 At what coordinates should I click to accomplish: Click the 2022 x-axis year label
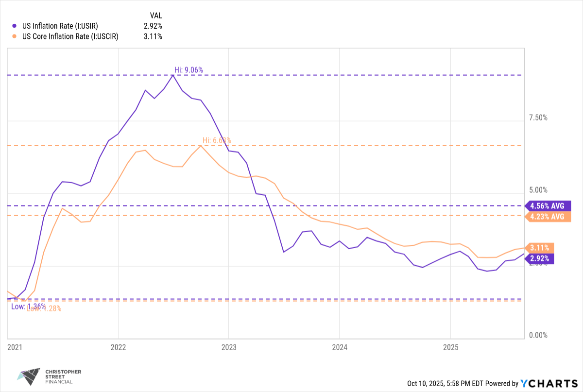pyautogui.click(x=118, y=348)
